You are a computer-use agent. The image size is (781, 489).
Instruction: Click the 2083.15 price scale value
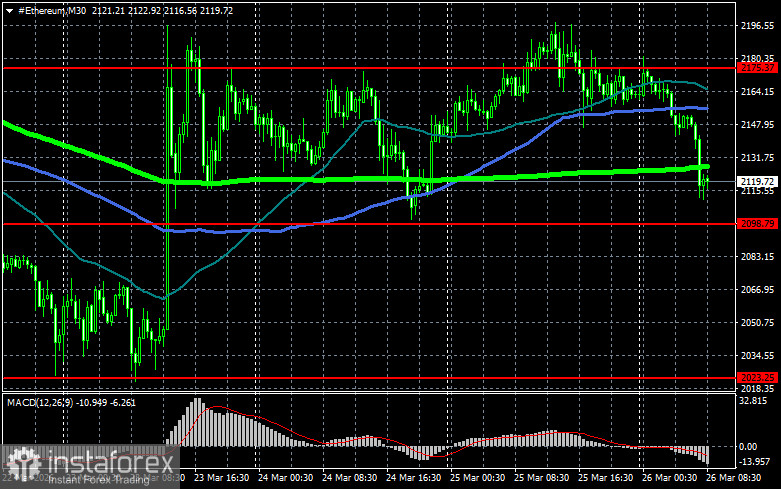tap(758, 256)
